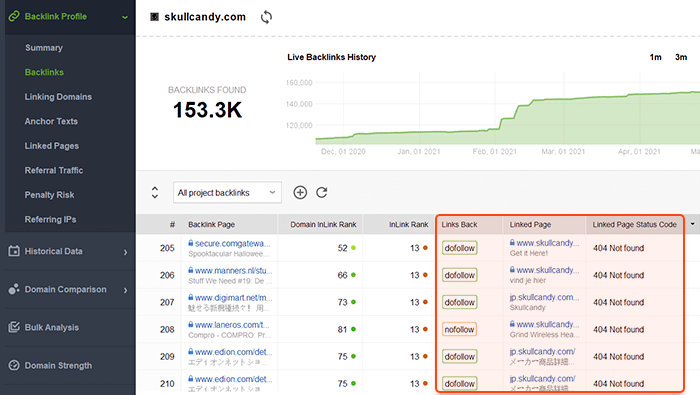Open www.skullcandy... linked page row 208
Image resolution: width=700 pixels, height=395 pixels.
(x=548, y=324)
